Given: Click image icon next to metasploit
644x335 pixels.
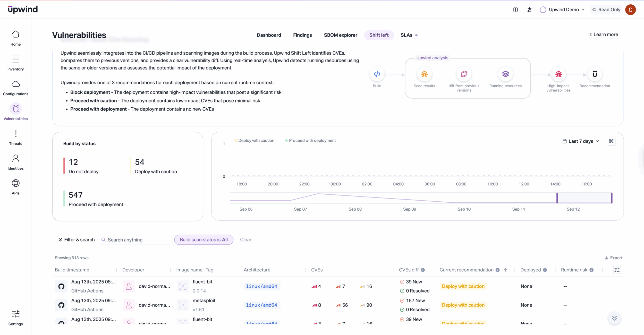Looking at the screenshot, I should (183, 305).
